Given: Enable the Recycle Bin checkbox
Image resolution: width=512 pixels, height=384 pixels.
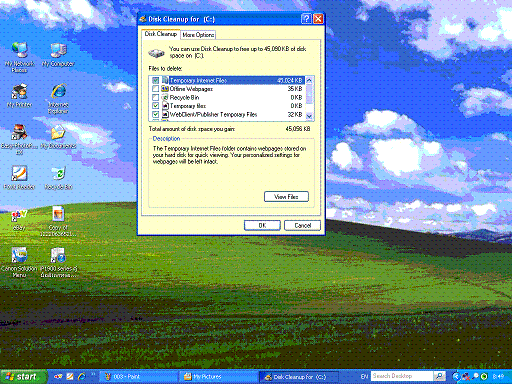Looking at the screenshot, I should click(x=155, y=97).
